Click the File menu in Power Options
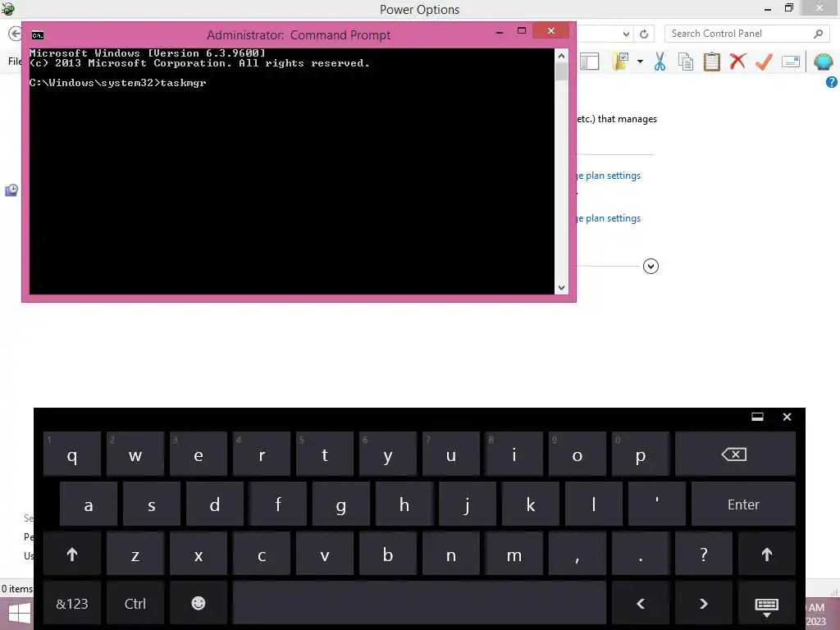The width and height of the screenshot is (840, 630). [15, 62]
